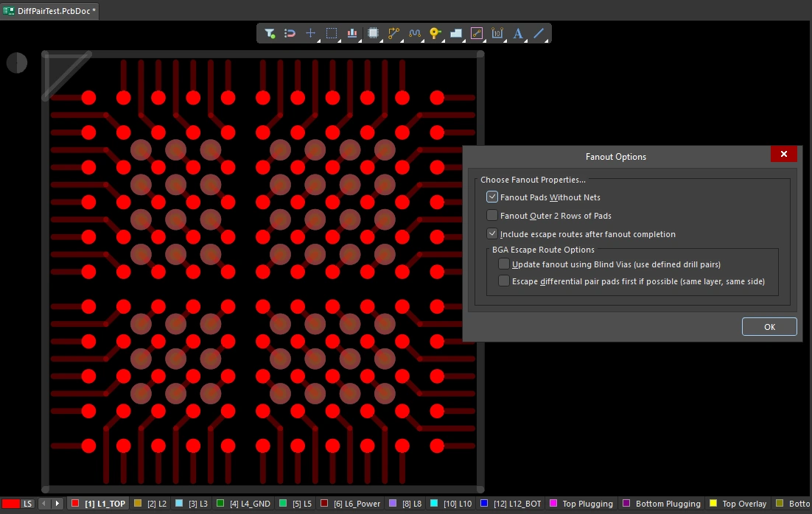Pick the L1_TOP layer color swatch
Screen dimensions: 812x514
coord(74,504)
